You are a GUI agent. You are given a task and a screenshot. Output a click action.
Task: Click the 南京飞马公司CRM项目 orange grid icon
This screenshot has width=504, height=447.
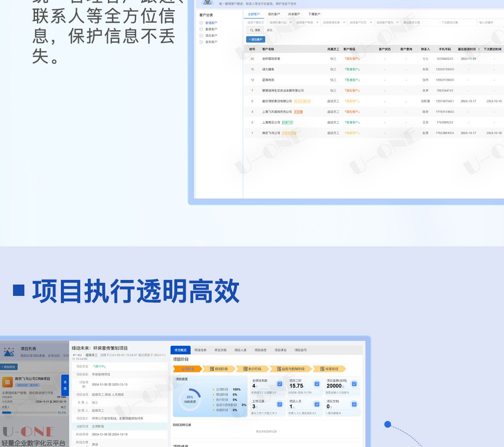[7, 382]
